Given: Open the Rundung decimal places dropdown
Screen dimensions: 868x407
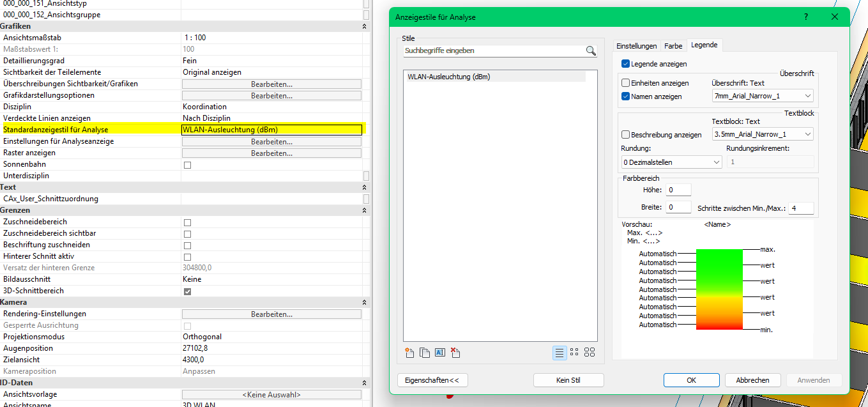Looking at the screenshot, I should point(671,162).
